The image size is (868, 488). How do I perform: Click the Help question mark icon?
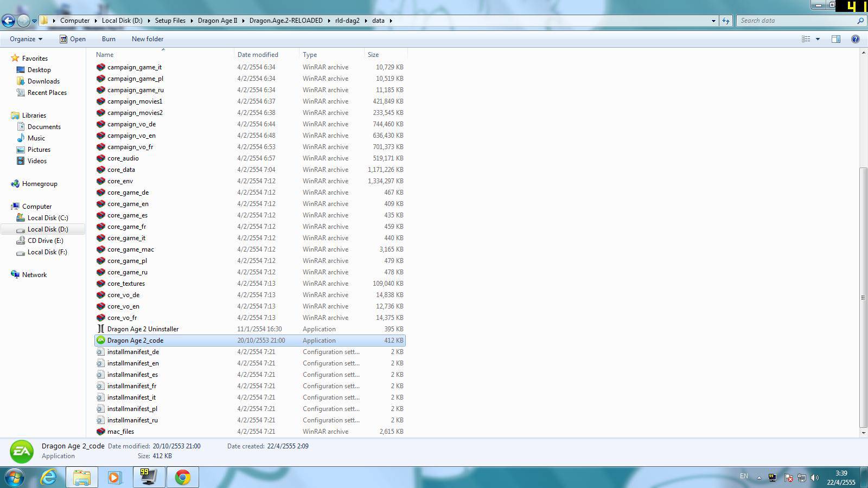click(856, 39)
